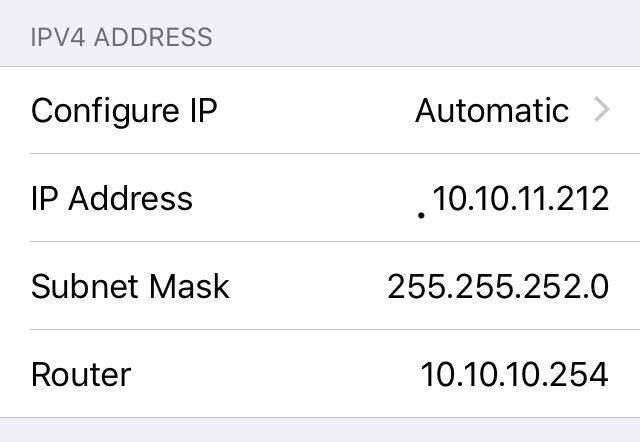Click the small dot before the IP address
This screenshot has width=640, height=442.
coord(422,213)
